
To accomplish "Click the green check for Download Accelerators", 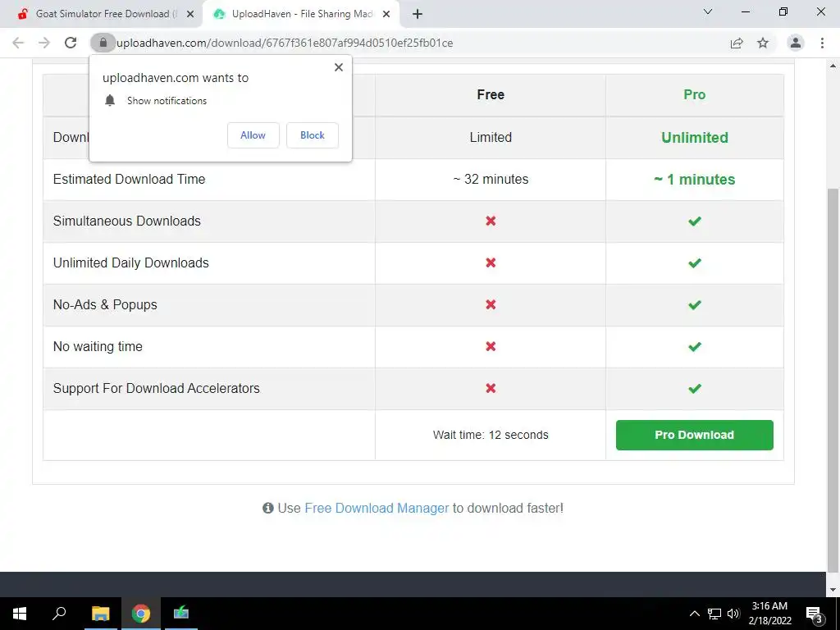I will pyautogui.click(x=694, y=388).
